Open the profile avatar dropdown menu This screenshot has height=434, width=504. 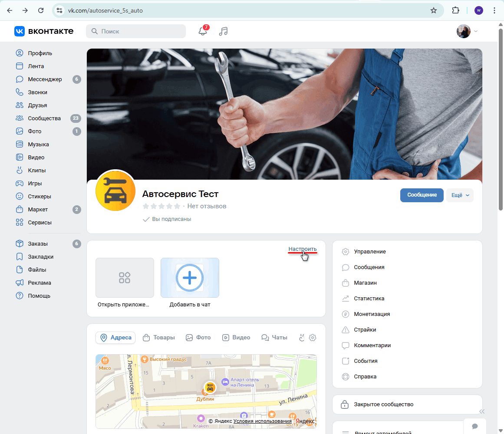pos(467,31)
